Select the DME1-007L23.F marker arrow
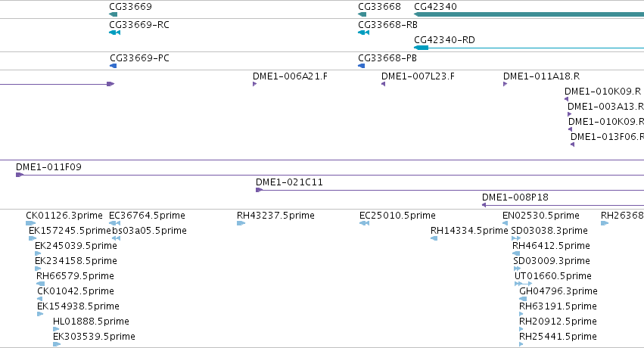Screen dimensions: 644x348 point(383,84)
